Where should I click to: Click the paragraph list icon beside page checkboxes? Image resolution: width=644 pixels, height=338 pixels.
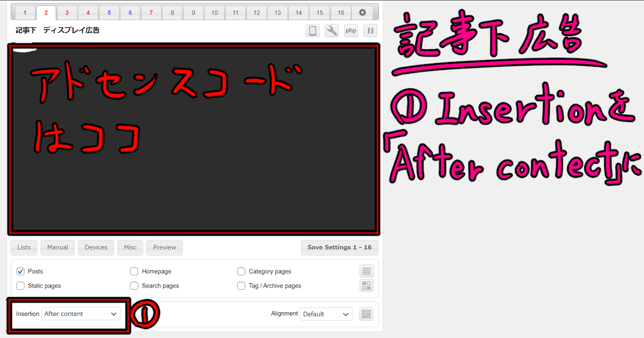(x=367, y=271)
